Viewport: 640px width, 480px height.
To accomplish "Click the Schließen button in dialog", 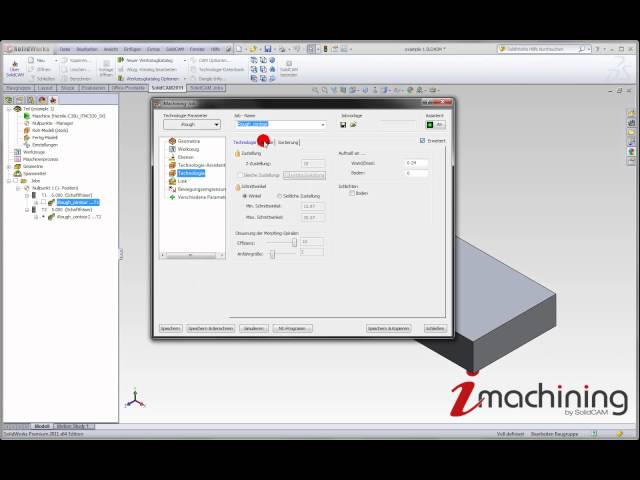I will point(435,329).
